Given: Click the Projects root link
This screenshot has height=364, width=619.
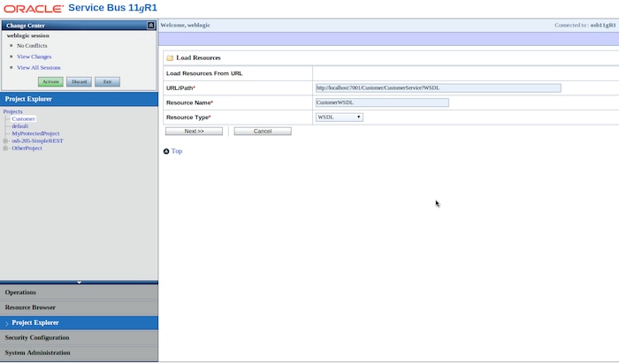Looking at the screenshot, I should pos(12,111).
